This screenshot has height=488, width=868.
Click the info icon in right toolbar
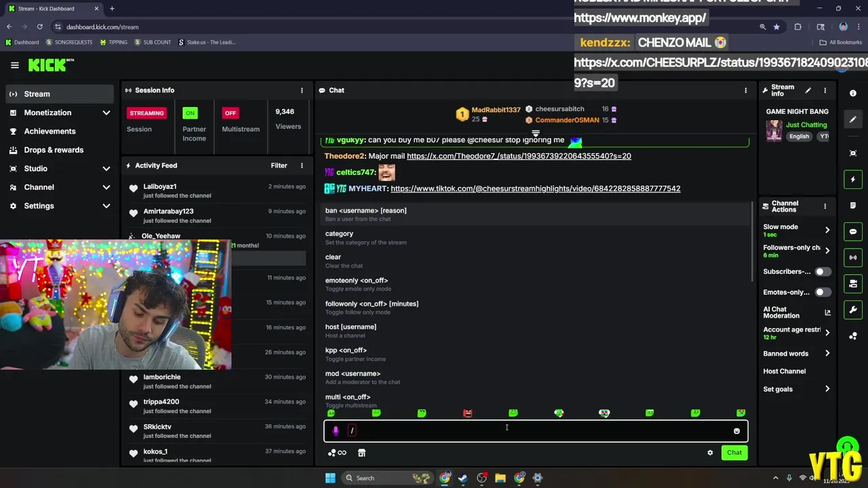click(853, 93)
